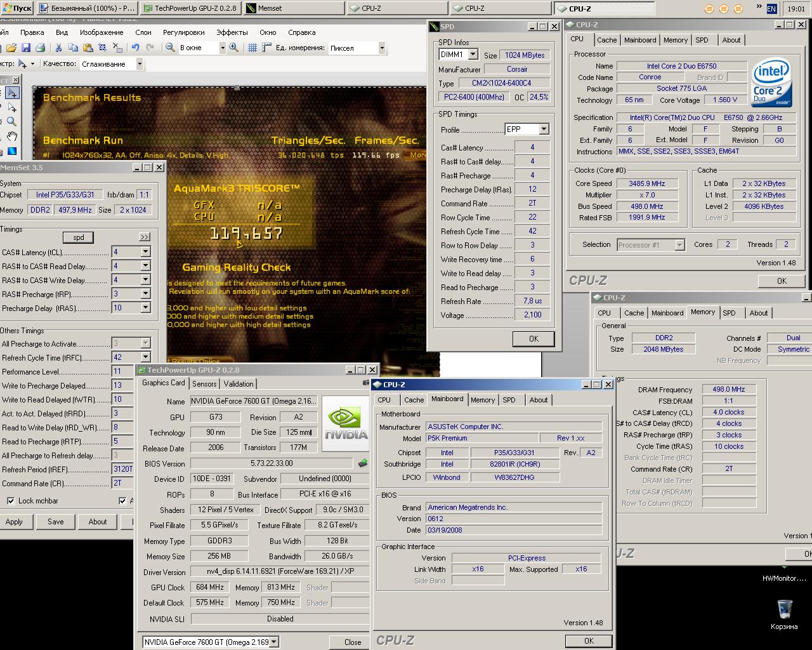Viewport: 812px width, 650px height.
Task: Switch to TechPowerUp GPU-Z taskbar item
Action: coord(189,8)
